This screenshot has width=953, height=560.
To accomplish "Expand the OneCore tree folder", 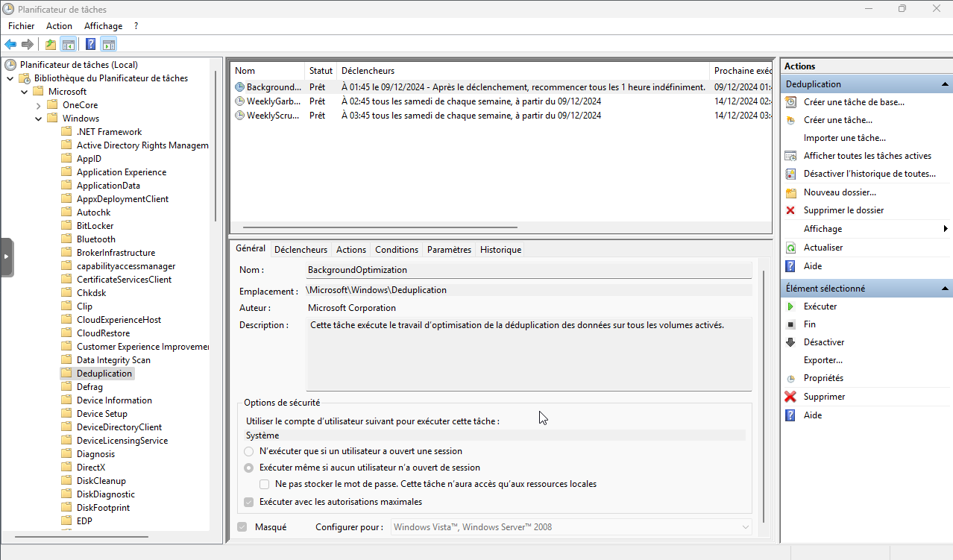I will tap(39, 105).
